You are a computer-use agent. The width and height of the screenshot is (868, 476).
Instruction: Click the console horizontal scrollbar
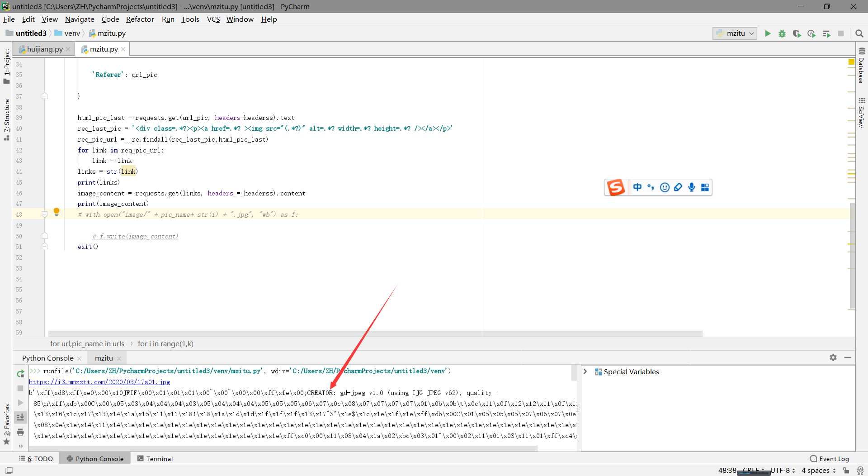coord(283,448)
